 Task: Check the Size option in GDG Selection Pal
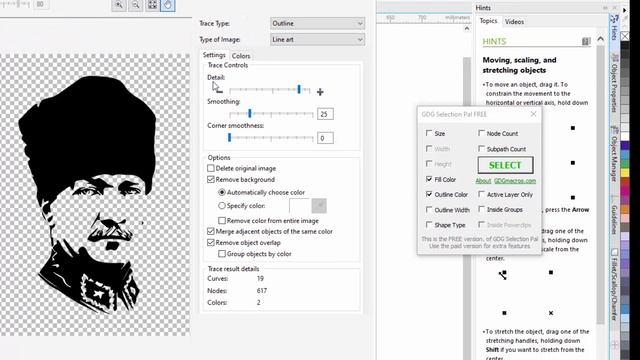pos(429,133)
